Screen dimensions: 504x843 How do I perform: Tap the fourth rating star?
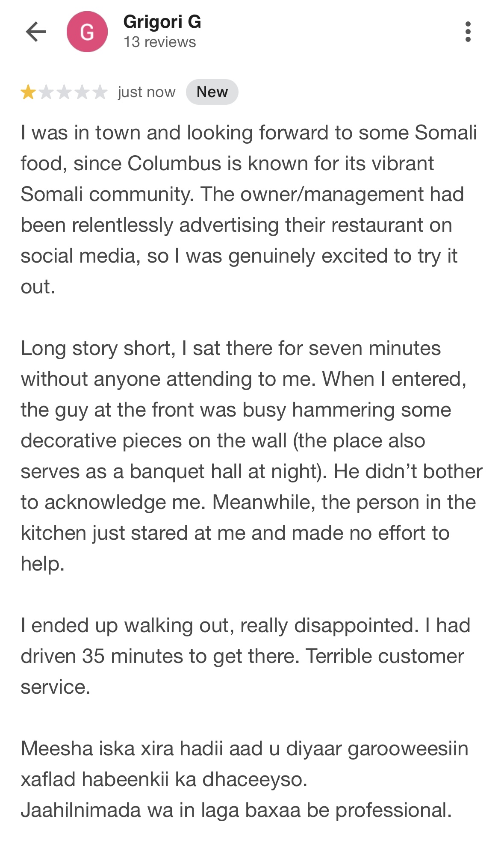tap(82, 92)
